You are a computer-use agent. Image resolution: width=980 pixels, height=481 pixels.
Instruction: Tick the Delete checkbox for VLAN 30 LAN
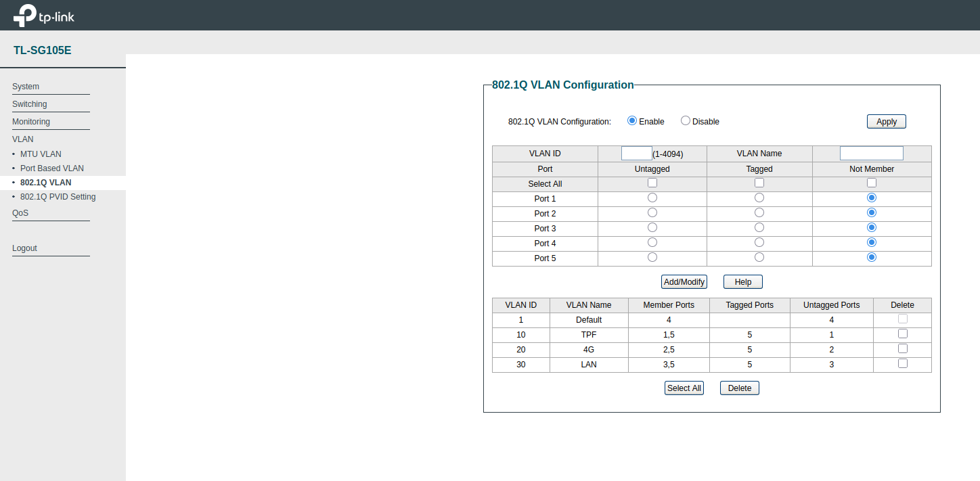coord(902,363)
